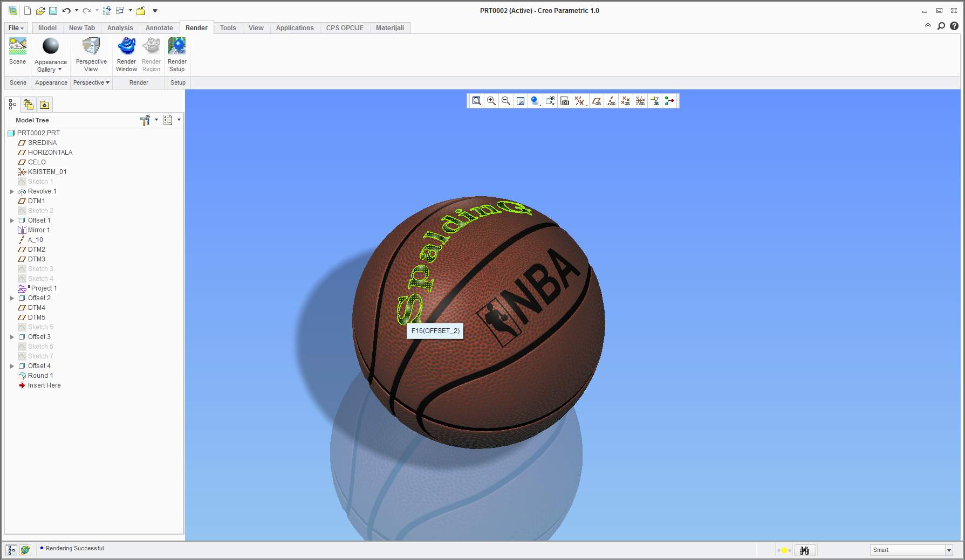Open the Materijali tab
Image resolution: width=965 pixels, height=560 pixels.
[x=390, y=28]
